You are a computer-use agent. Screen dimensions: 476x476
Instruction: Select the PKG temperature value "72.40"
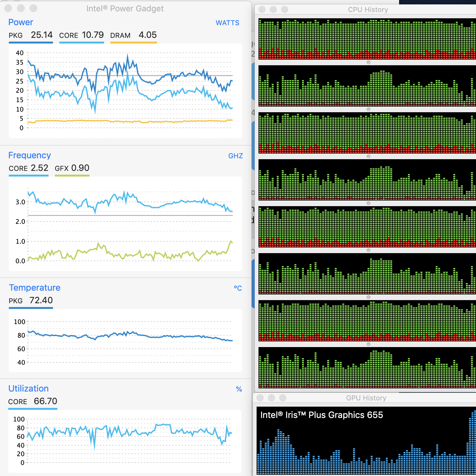pos(41,300)
